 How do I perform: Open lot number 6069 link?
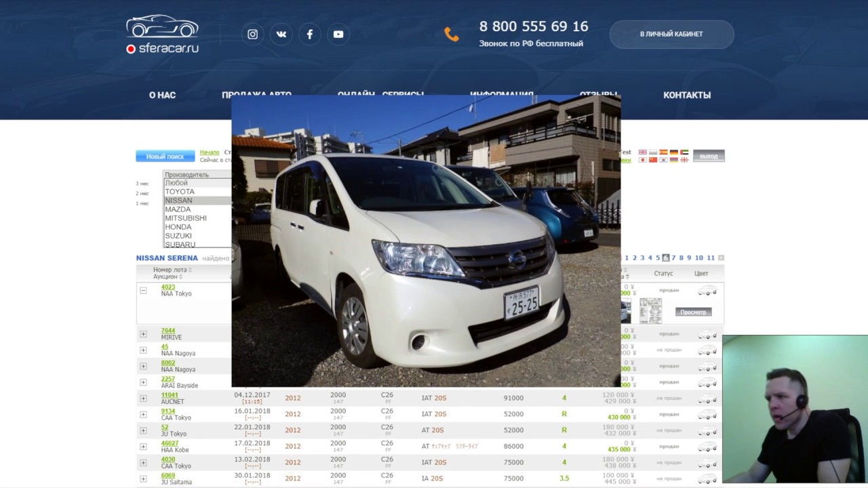pyautogui.click(x=167, y=476)
